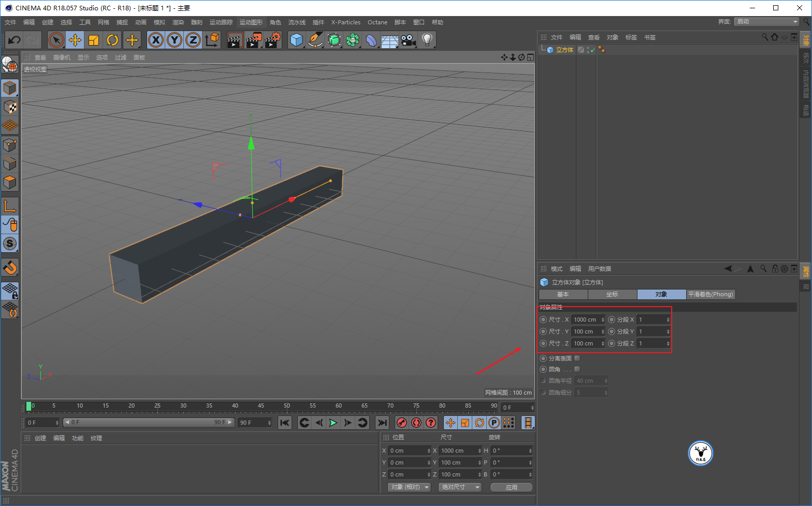
Task: Select points mode in left sidebar
Action: pyautogui.click(x=10, y=145)
